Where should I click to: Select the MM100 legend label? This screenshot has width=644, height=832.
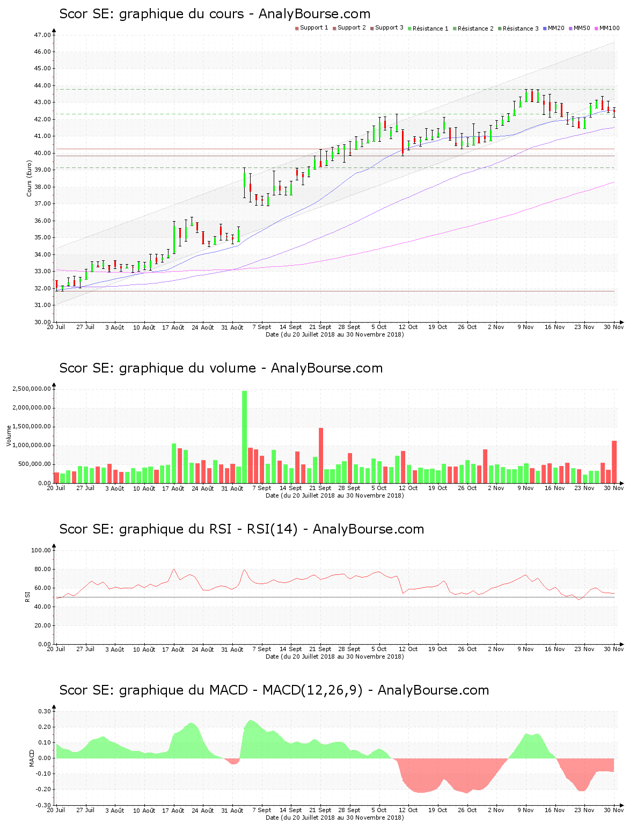(609, 28)
